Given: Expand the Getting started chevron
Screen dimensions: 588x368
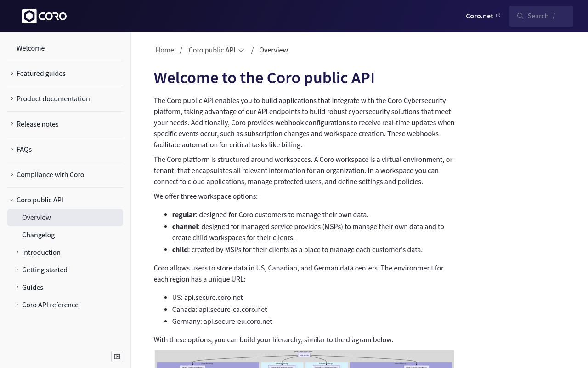Looking at the screenshot, I should point(17,270).
